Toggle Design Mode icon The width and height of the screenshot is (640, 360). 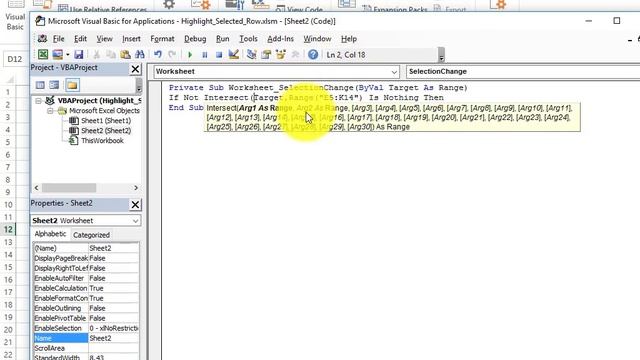(233, 54)
